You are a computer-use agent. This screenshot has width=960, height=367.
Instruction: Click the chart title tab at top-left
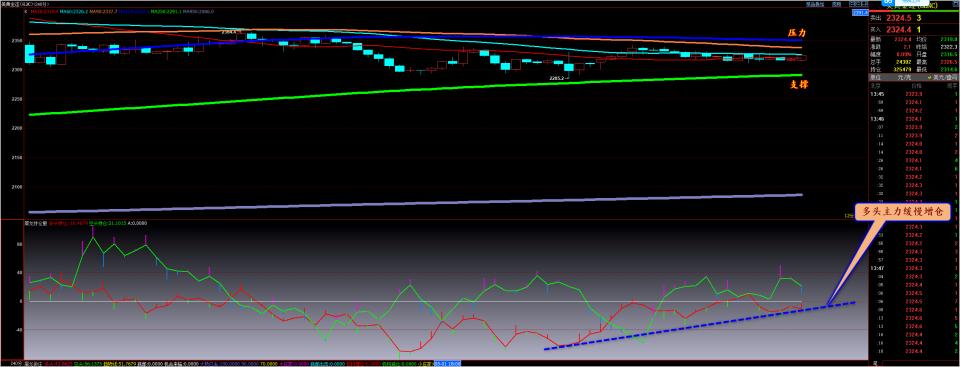[x=24, y=4]
